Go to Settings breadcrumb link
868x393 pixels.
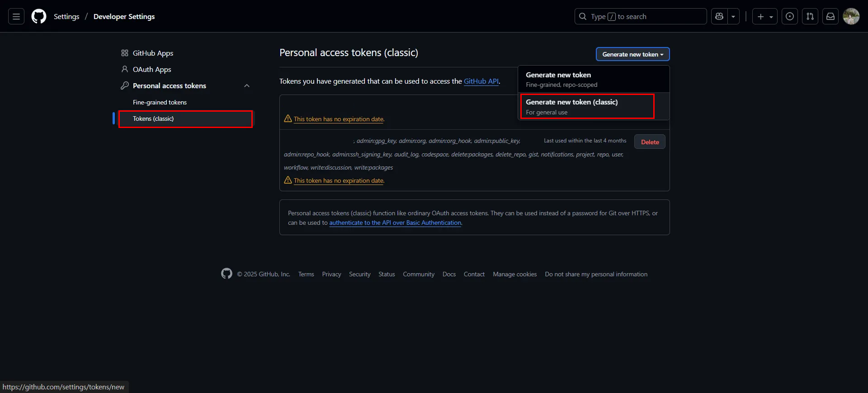[x=66, y=17]
